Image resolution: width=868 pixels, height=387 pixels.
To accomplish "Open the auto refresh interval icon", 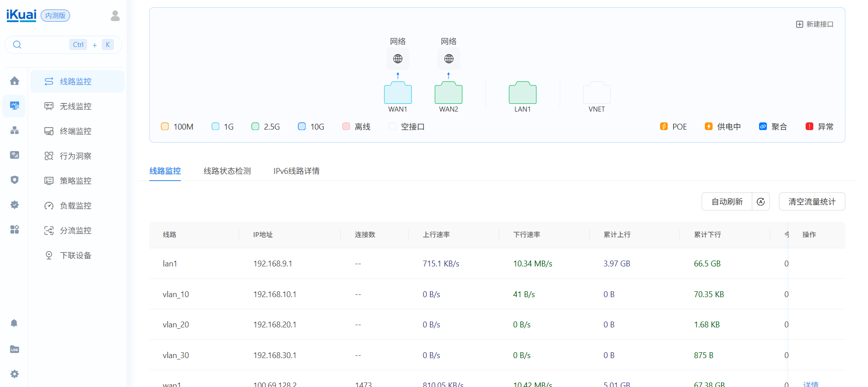I will 761,202.
